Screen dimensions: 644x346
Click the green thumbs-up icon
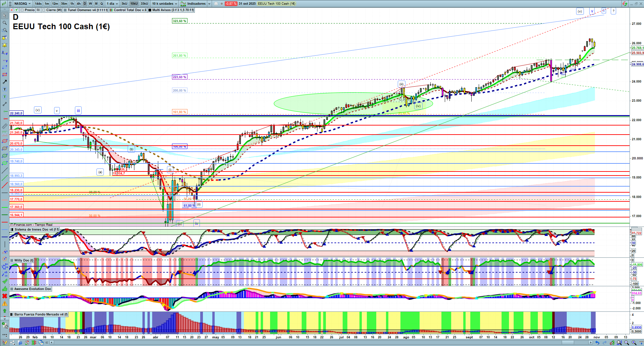click(x=5, y=289)
